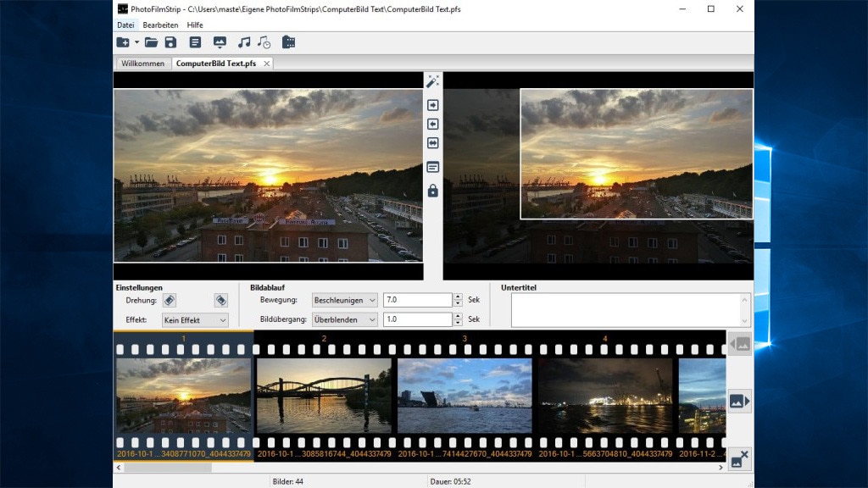The image size is (868, 488).
Task: Select filmstrip picture 4 night port thumbnail
Action: point(605,396)
